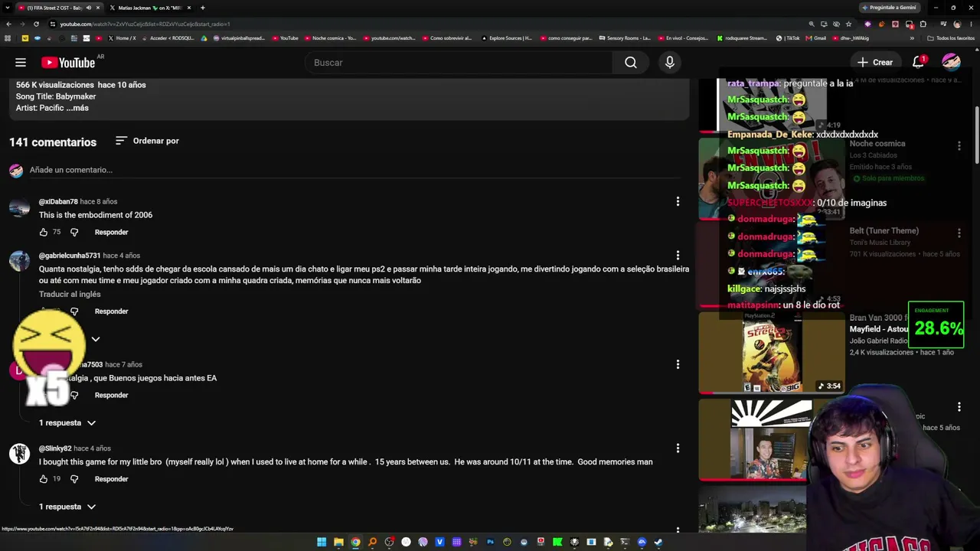Viewport: 980px width, 551px height.
Task: Open the Noche cosmica bookmark
Action: click(x=331, y=37)
